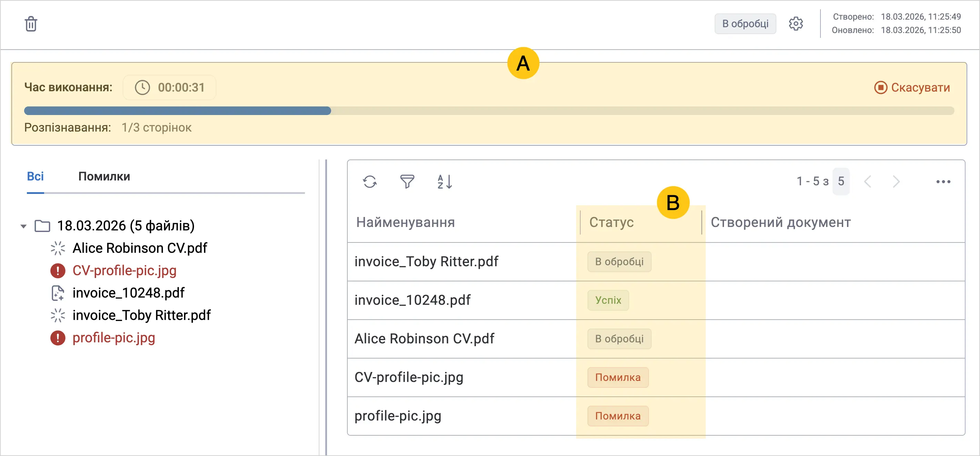Click profile-pic.jpg table row name
Image resolution: width=980 pixels, height=456 pixels.
click(398, 416)
